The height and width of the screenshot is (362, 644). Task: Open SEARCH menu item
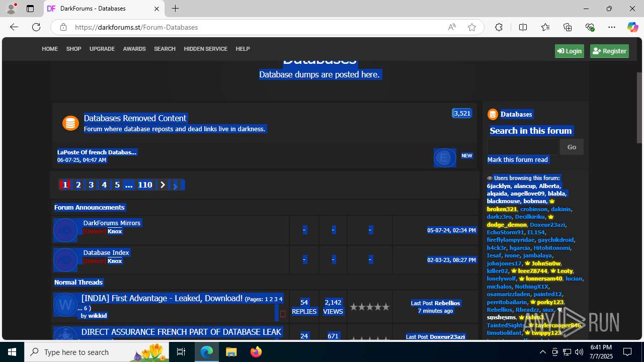[165, 49]
